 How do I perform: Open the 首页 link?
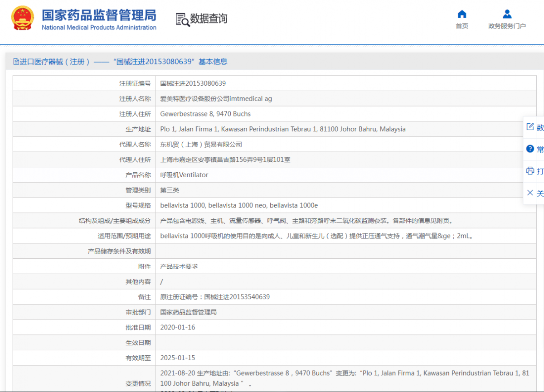coord(462,26)
